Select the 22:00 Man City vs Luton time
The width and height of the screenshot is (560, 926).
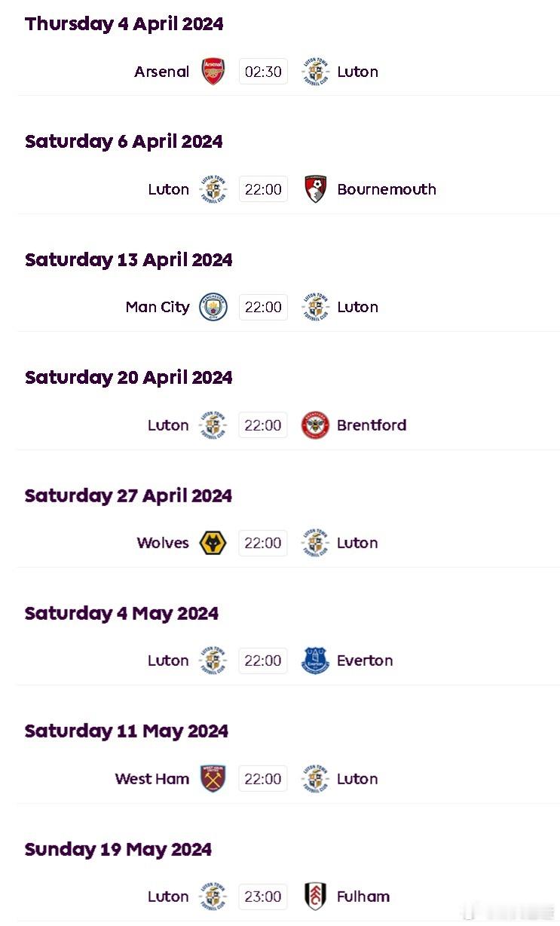263,307
